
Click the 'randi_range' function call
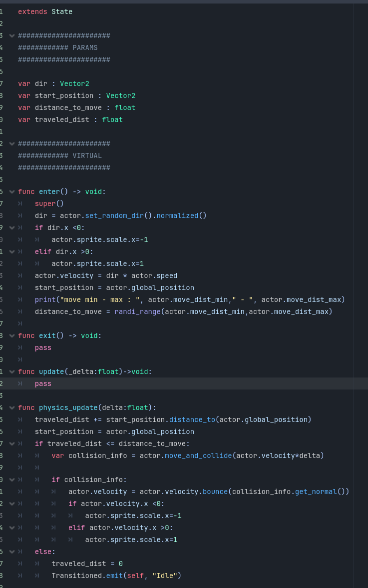tap(138, 311)
